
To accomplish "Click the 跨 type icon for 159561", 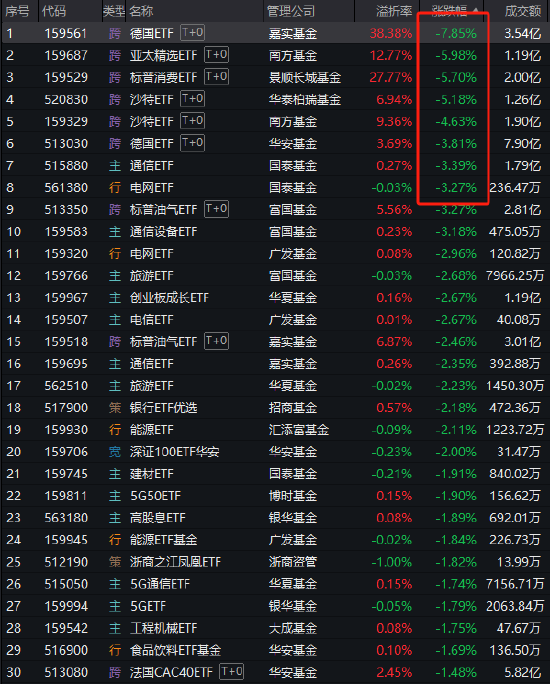I will pos(115,34).
